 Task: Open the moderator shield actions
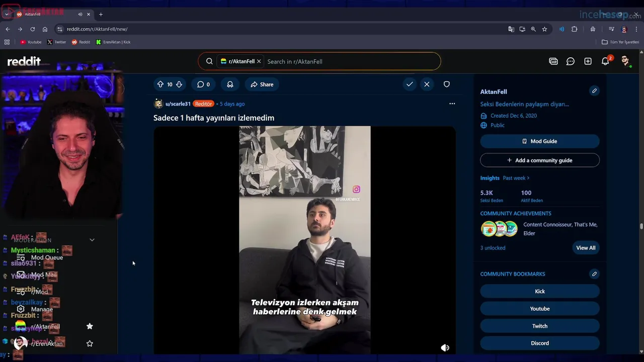[447, 84]
